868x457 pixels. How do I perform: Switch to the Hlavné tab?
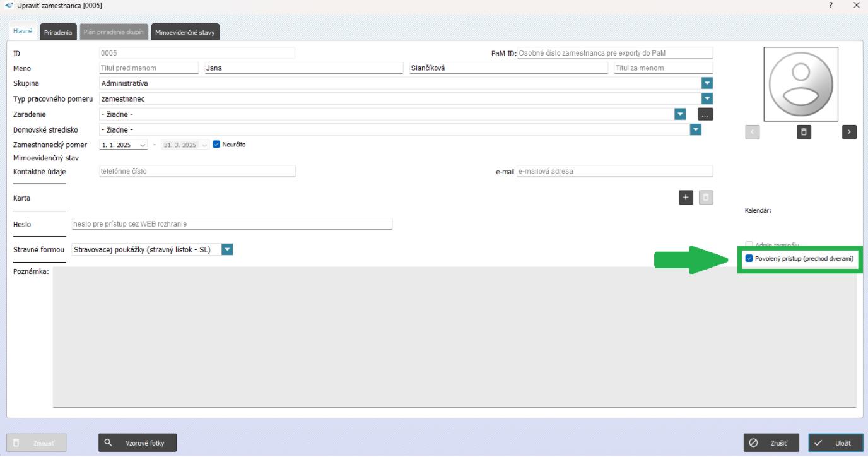(x=23, y=32)
